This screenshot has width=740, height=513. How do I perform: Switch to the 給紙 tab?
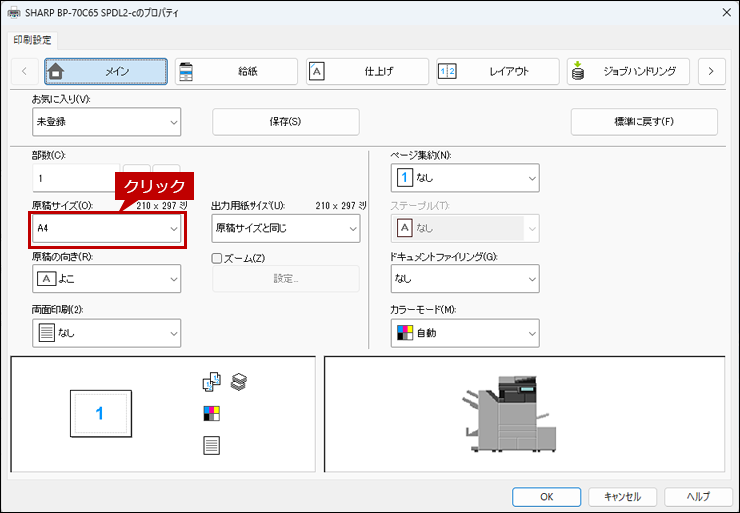[236, 71]
